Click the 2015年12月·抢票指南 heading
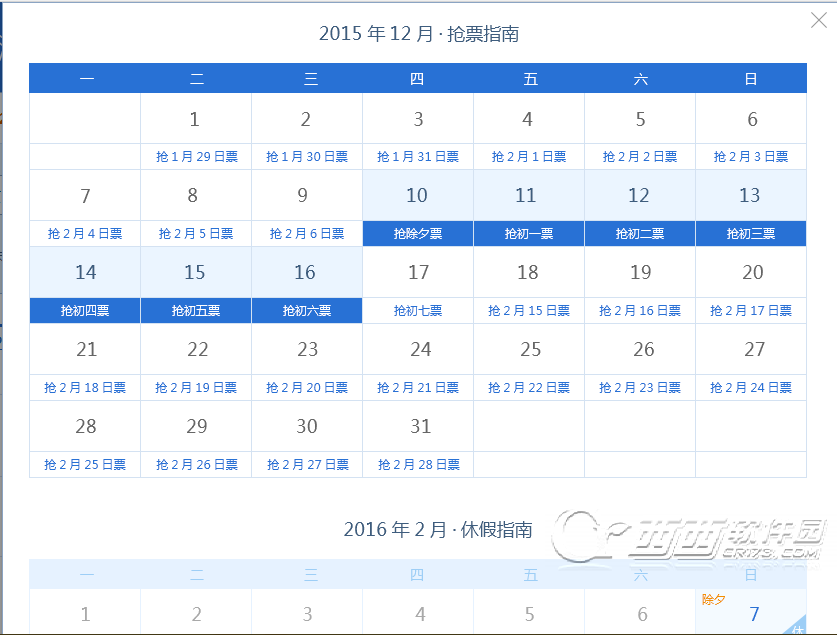Image resolution: width=837 pixels, height=635 pixels. click(419, 34)
